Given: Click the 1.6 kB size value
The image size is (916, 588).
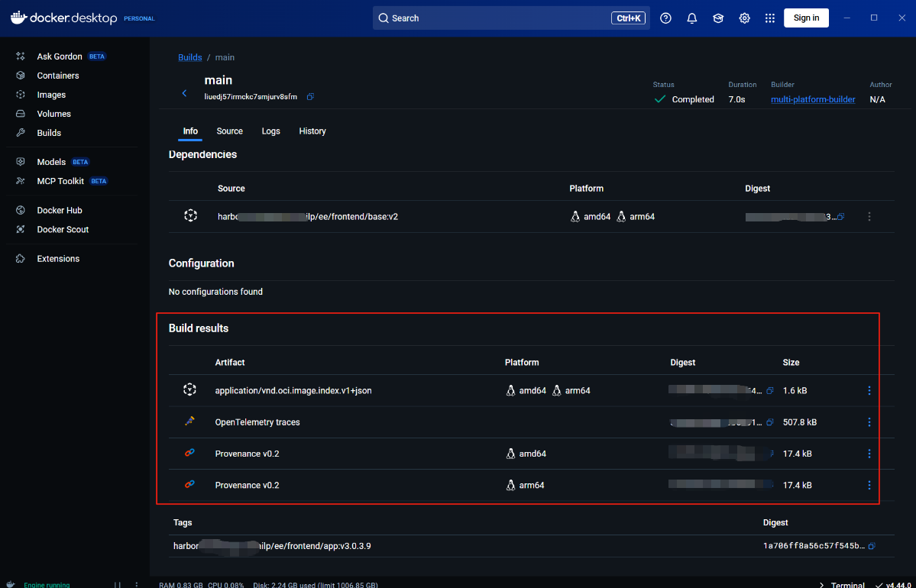Looking at the screenshot, I should (x=795, y=391).
